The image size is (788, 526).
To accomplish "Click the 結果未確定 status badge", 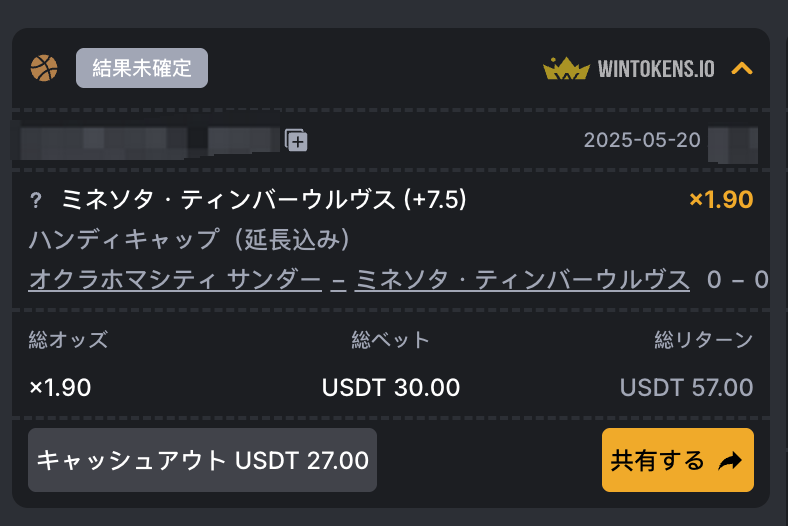I will coord(142,68).
